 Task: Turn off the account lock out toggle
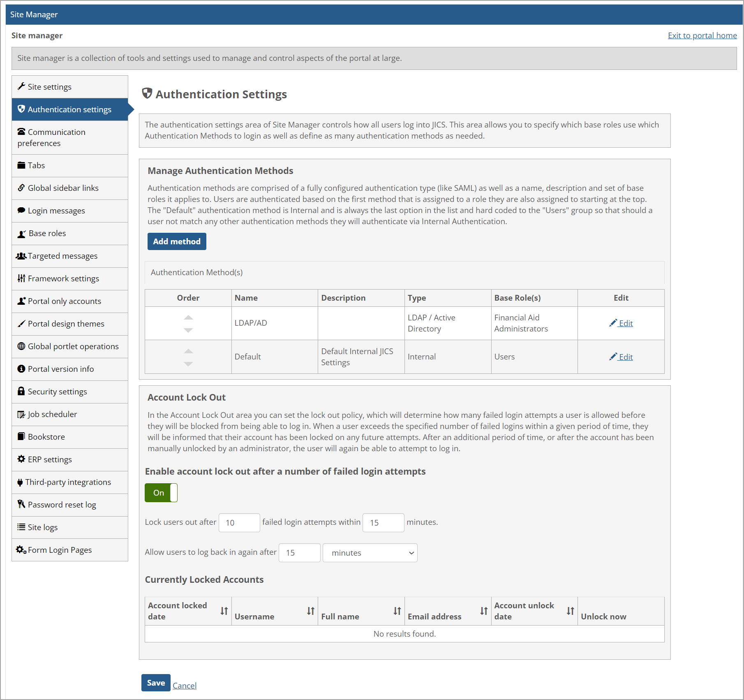tap(160, 492)
